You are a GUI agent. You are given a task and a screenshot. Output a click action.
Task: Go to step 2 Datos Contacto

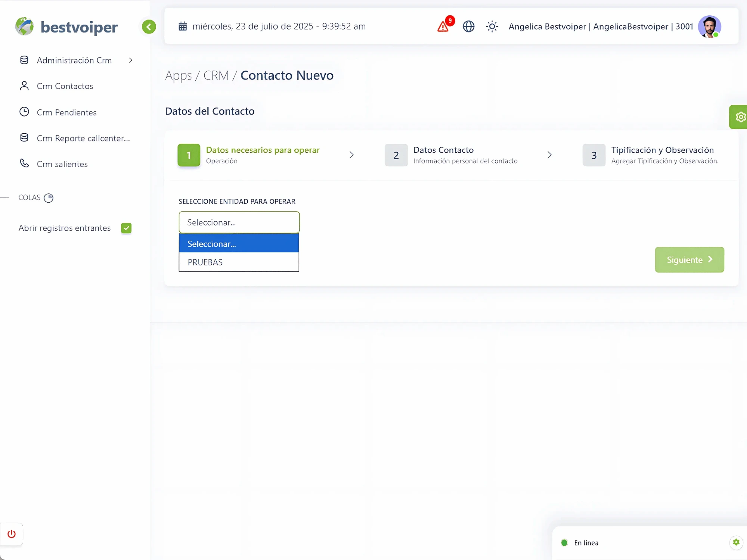451,155
